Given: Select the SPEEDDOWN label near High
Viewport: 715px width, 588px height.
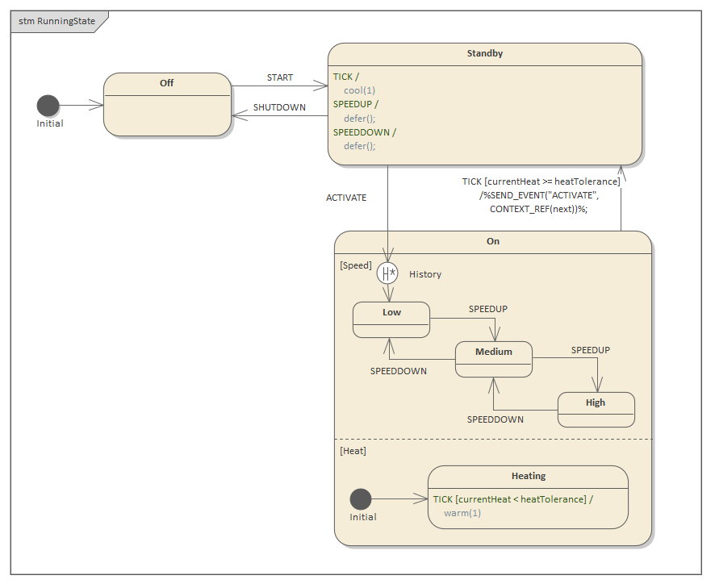Looking at the screenshot, I should coord(497,419).
